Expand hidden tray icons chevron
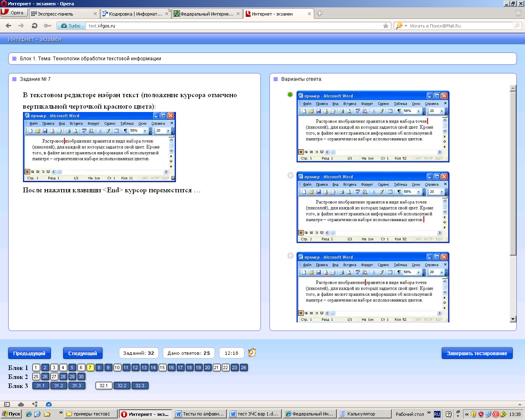 [x=467, y=414]
